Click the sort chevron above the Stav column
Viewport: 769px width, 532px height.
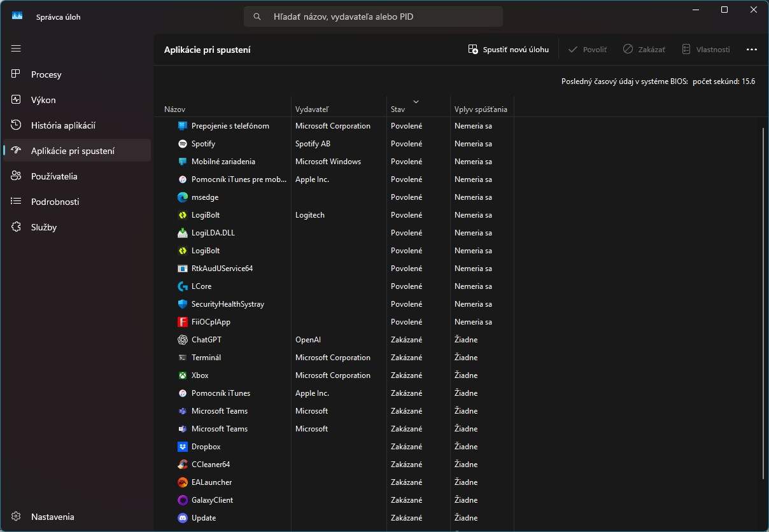click(416, 102)
